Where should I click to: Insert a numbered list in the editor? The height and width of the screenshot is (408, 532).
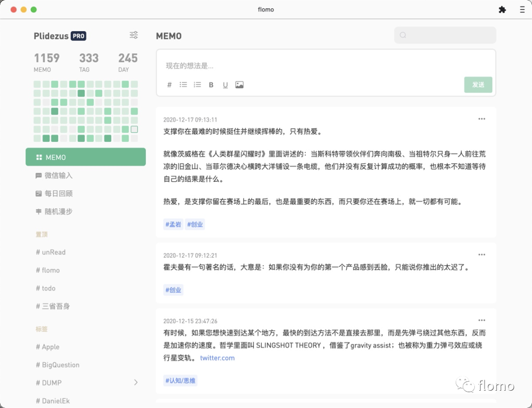coord(197,85)
